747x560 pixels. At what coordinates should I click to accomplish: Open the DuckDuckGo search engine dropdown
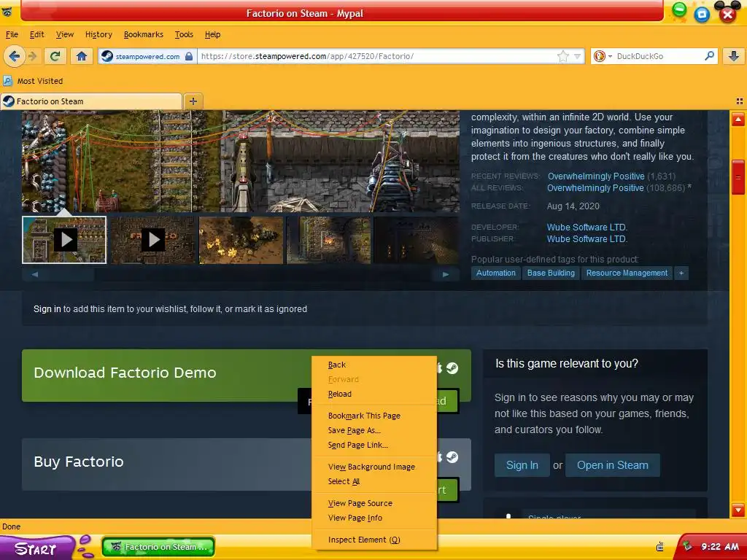(x=602, y=56)
